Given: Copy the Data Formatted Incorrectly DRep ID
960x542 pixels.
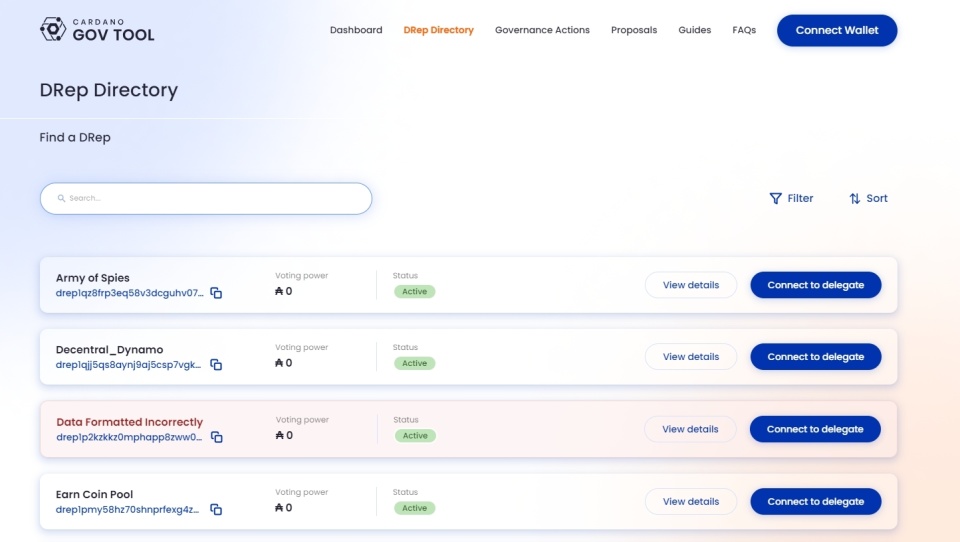Looking at the screenshot, I should point(216,437).
